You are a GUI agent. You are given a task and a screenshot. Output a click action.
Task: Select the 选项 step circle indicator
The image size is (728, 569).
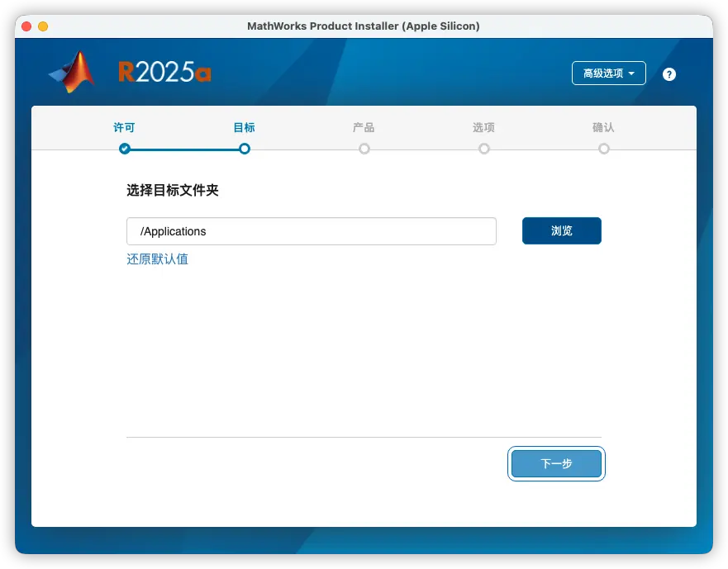[483, 149]
